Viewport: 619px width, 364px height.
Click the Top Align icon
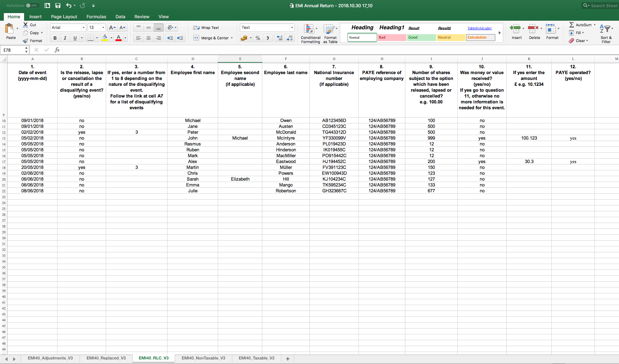tap(138, 28)
